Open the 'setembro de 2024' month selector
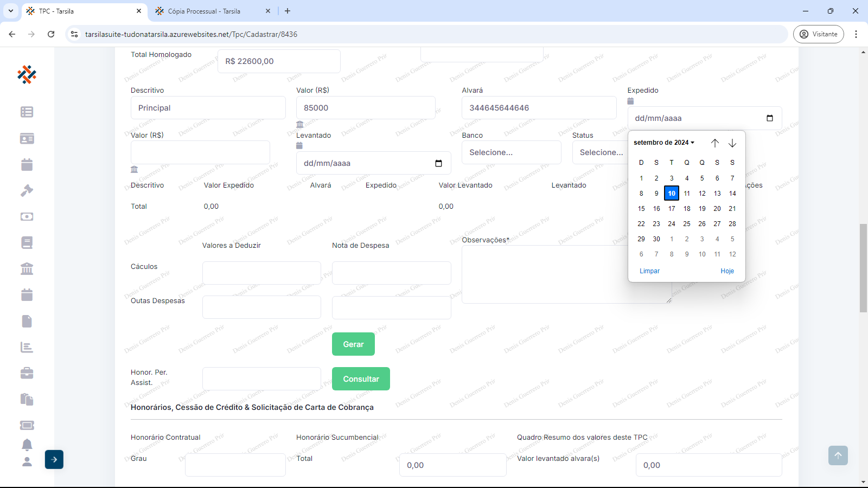868x488 pixels. [664, 143]
